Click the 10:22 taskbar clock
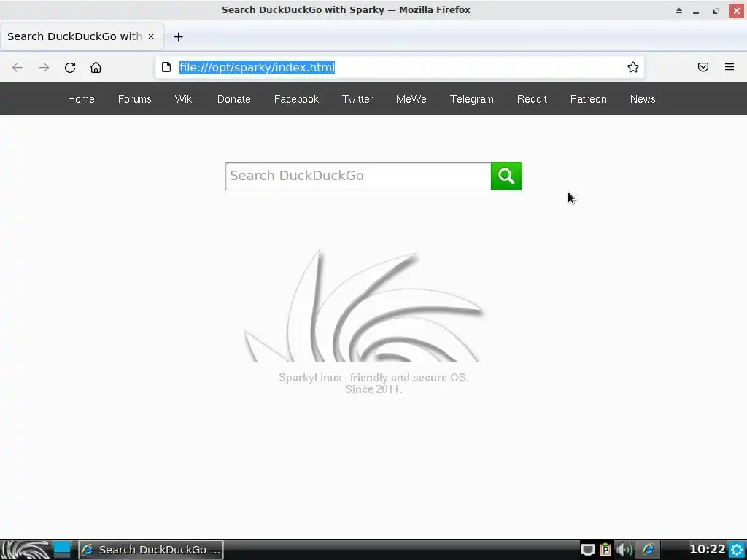 coord(708,550)
